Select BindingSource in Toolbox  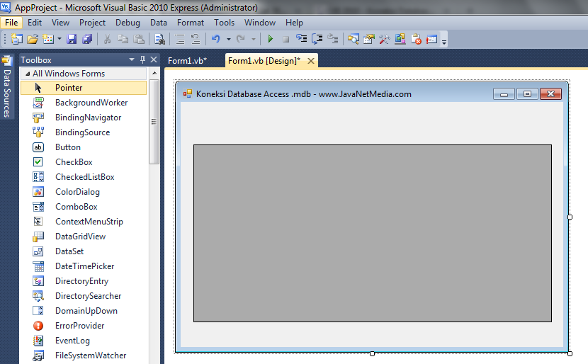84,132
